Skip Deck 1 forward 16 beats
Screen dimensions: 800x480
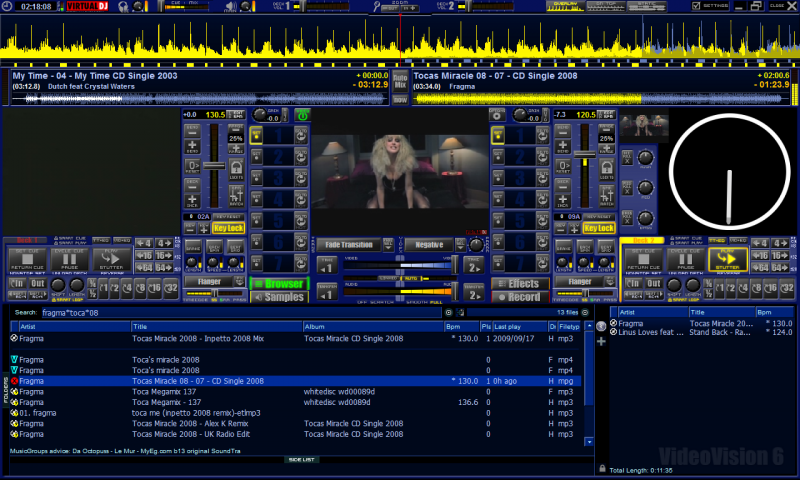coord(164,256)
